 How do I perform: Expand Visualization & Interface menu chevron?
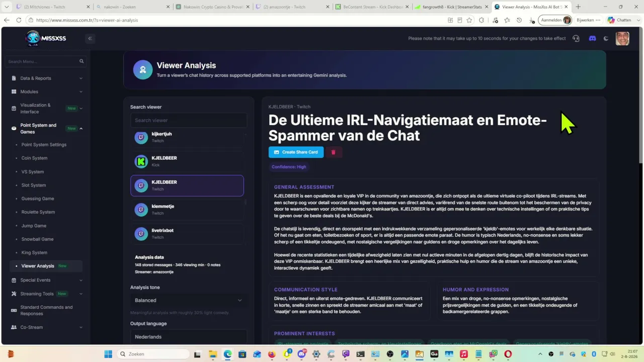coord(81,109)
